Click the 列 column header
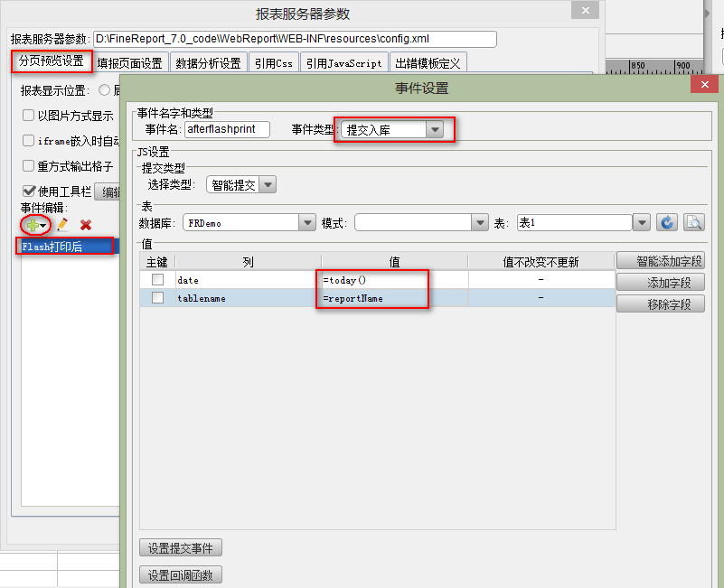This screenshot has width=724, height=588. point(249,262)
